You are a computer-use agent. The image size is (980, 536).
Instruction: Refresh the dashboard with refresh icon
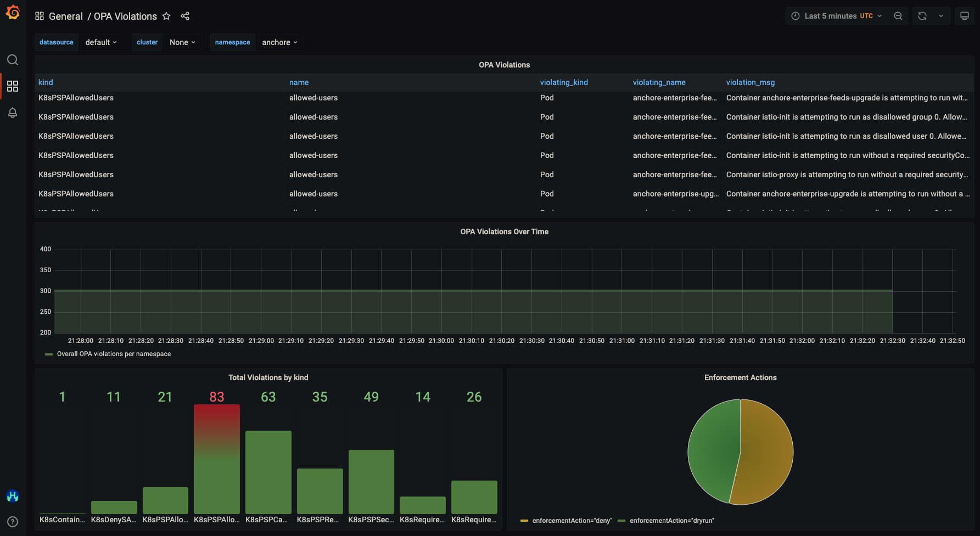[922, 16]
